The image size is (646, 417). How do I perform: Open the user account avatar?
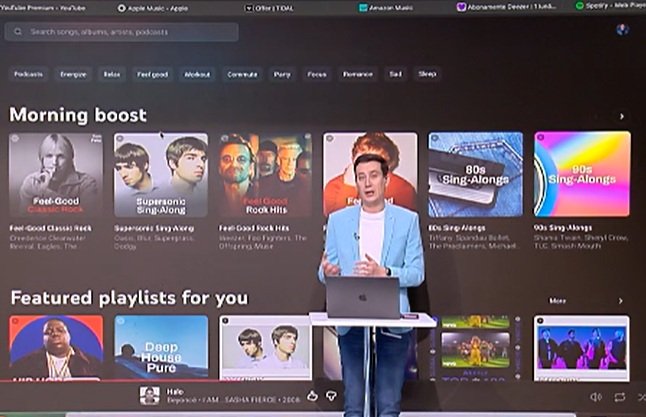click(x=623, y=30)
